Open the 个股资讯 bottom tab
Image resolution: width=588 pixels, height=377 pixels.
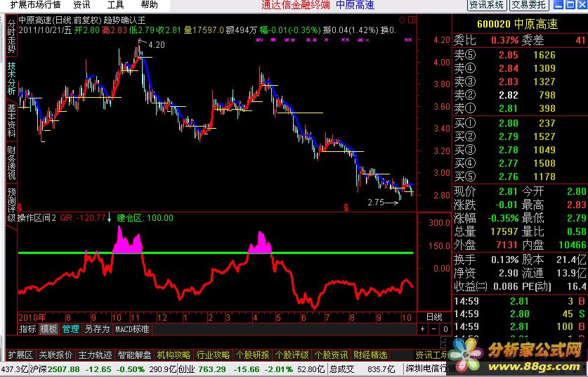pos(332,355)
